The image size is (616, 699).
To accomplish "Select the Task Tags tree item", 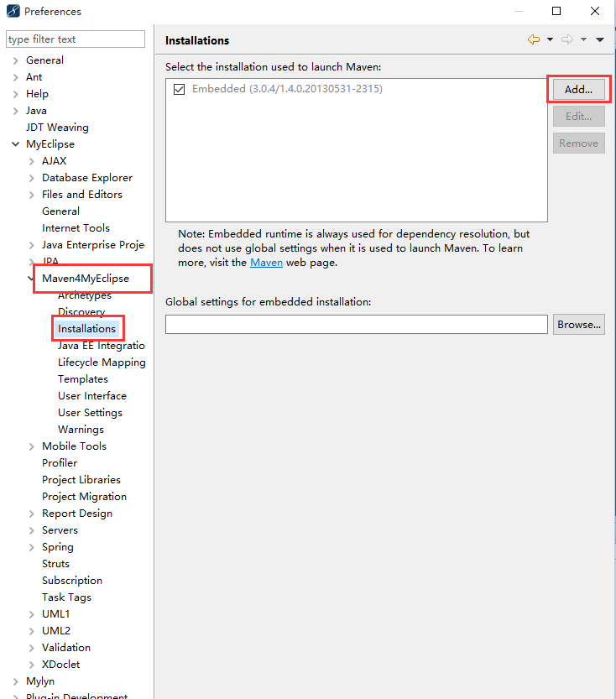I will tap(66, 597).
